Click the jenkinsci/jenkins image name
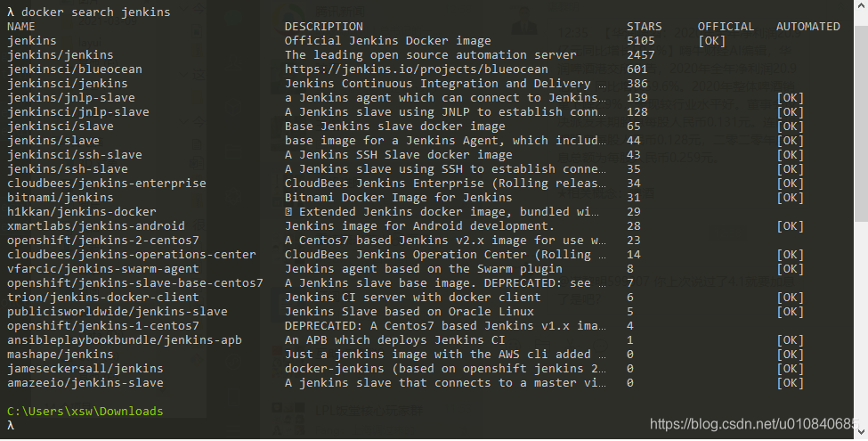The width and height of the screenshot is (868, 441). [x=68, y=84]
